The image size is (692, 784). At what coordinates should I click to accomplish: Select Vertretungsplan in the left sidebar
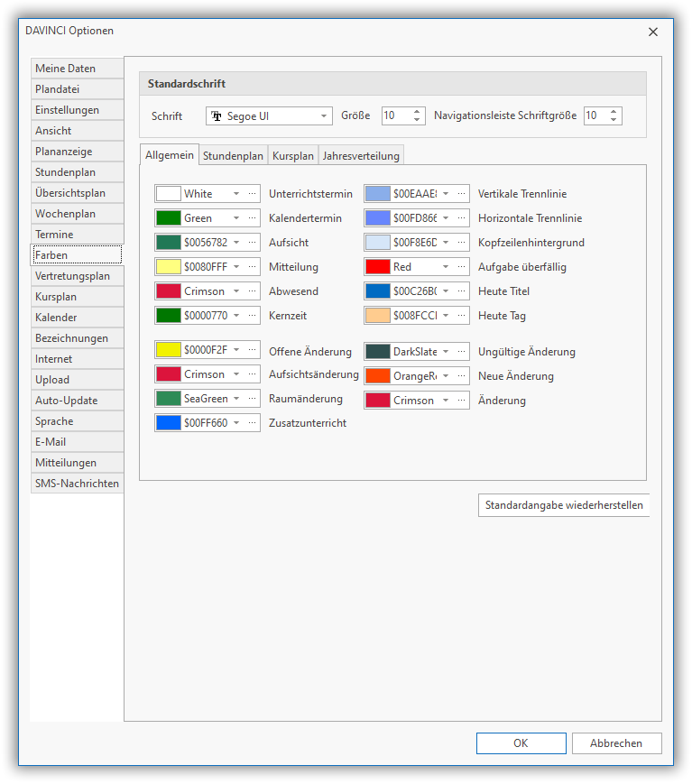coord(72,276)
